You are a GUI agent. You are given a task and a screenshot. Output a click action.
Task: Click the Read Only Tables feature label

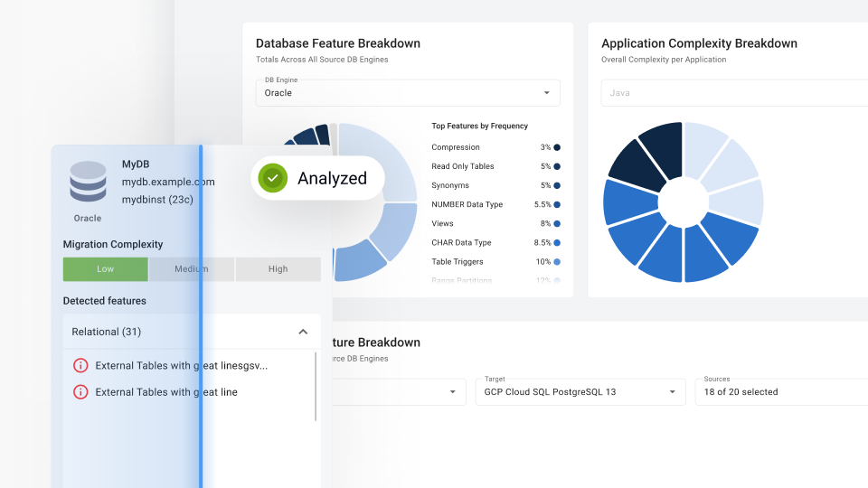463,166
